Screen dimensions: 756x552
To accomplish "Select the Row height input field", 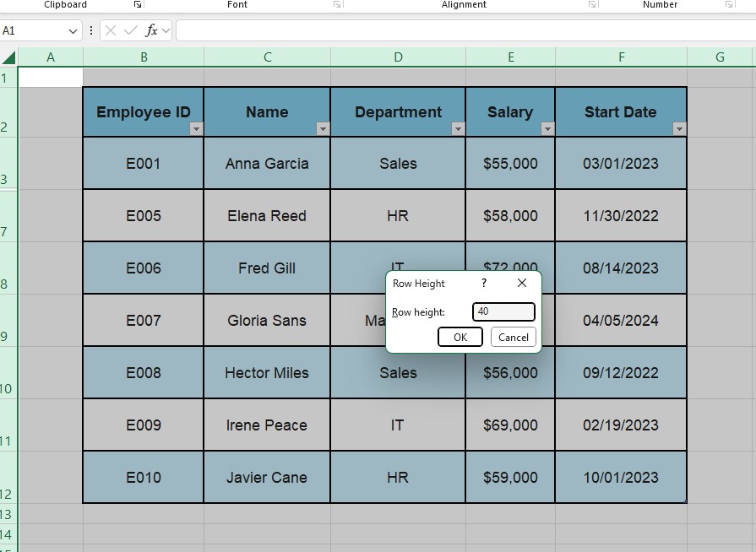I will pos(503,311).
